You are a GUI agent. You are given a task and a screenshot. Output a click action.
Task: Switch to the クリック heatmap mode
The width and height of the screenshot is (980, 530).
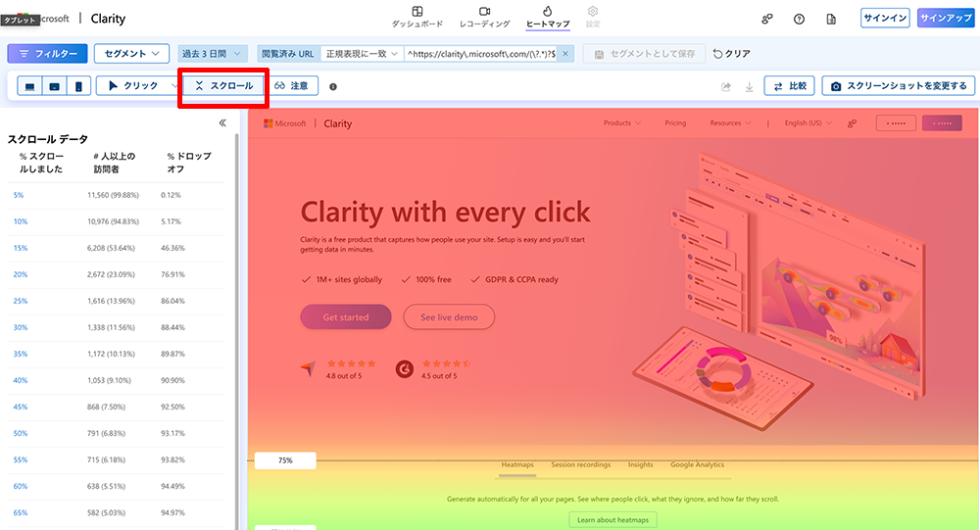coord(133,86)
